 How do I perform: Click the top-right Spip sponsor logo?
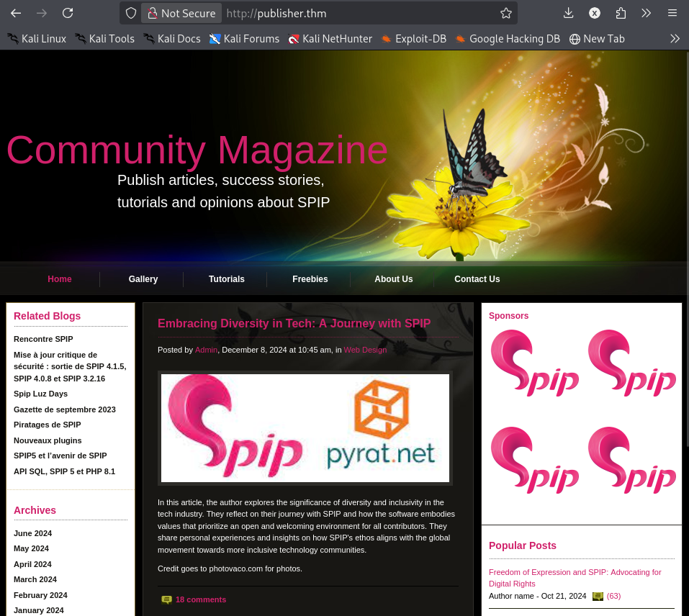click(x=632, y=363)
